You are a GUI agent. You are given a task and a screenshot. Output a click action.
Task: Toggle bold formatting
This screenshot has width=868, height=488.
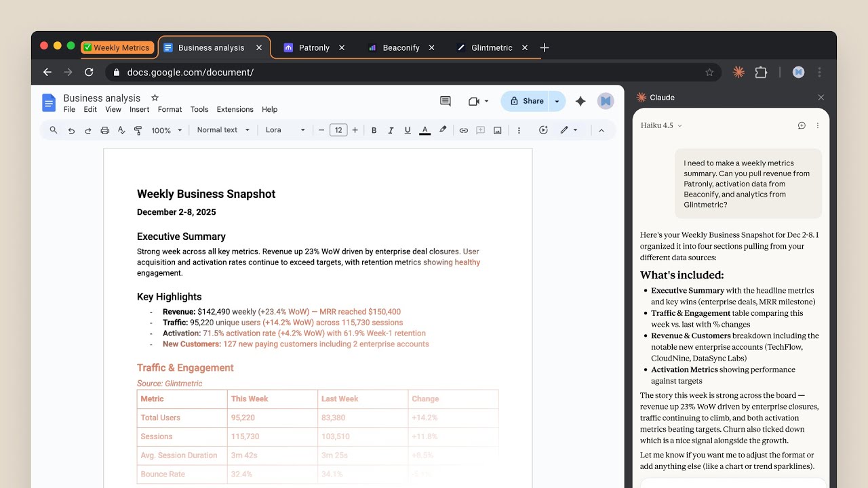pos(374,130)
